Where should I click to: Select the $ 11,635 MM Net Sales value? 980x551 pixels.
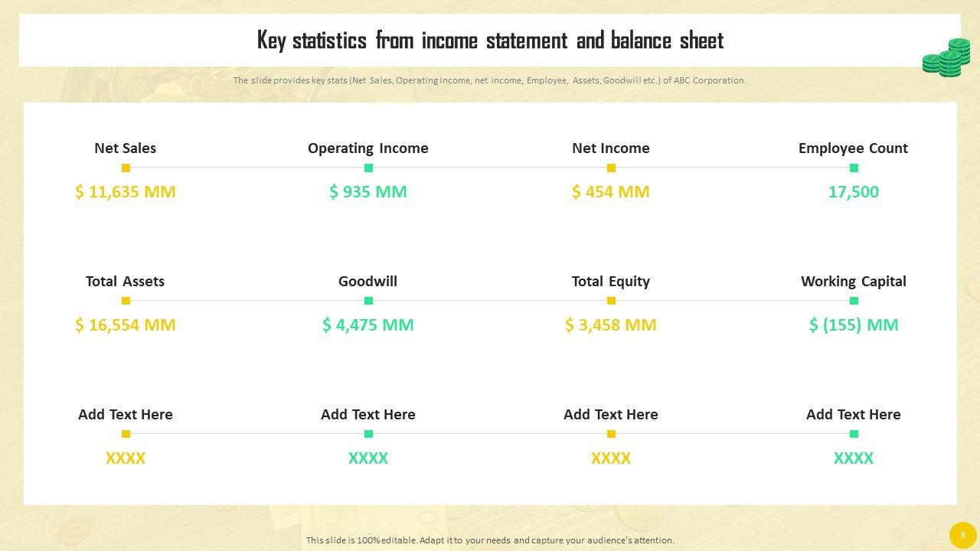(x=126, y=191)
